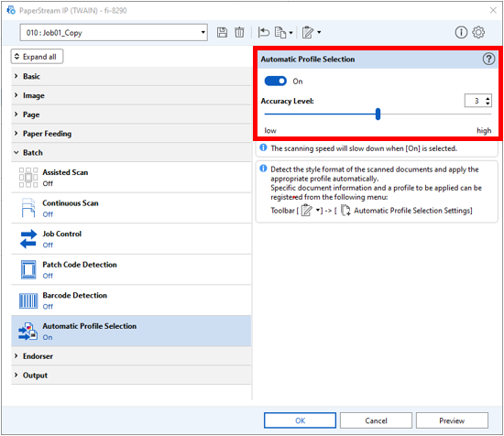Open settings gear icon in toolbar
Viewport: 504px width, 436px height.
click(478, 32)
